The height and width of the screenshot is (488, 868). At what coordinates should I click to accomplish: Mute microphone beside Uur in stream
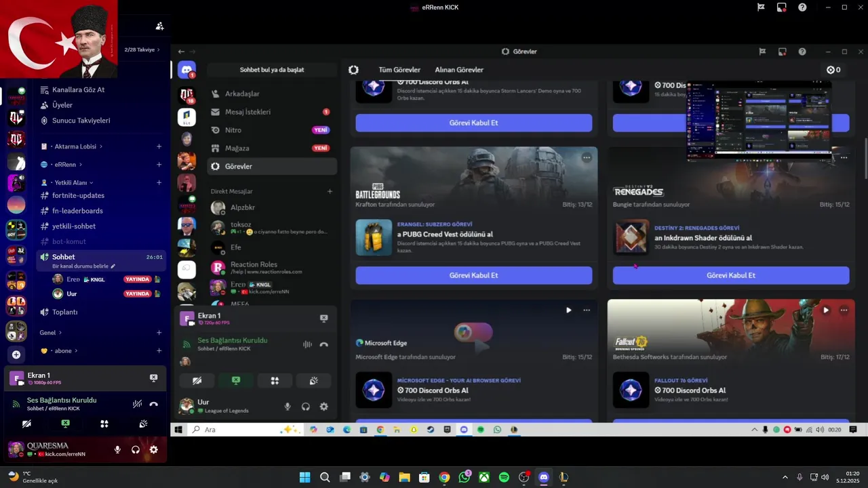click(x=288, y=407)
